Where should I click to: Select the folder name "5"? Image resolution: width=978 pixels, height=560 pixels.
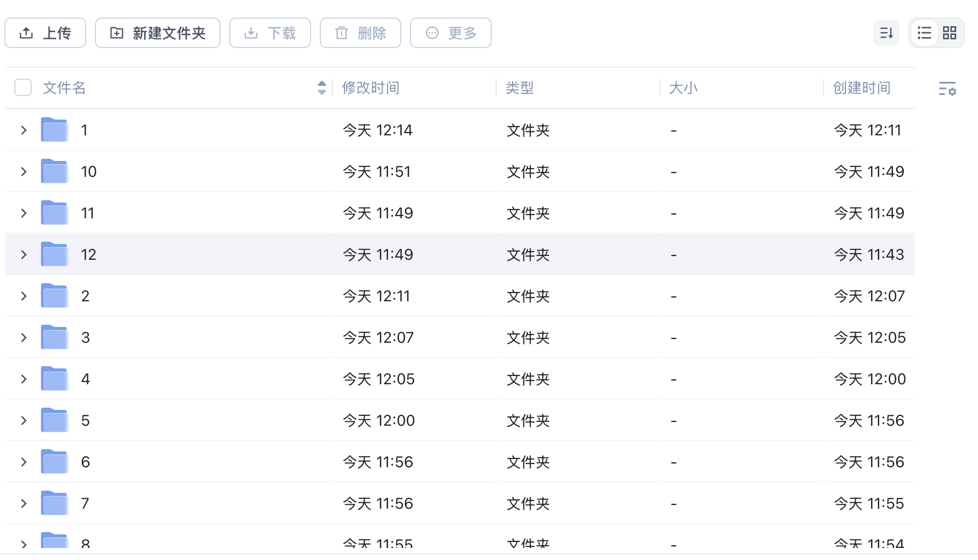(86, 420)
